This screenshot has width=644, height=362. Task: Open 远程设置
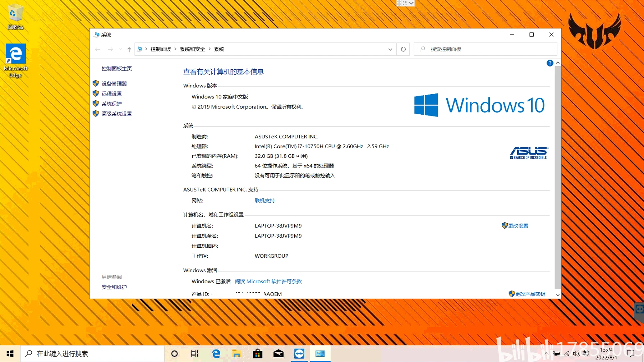pos(112,93)
